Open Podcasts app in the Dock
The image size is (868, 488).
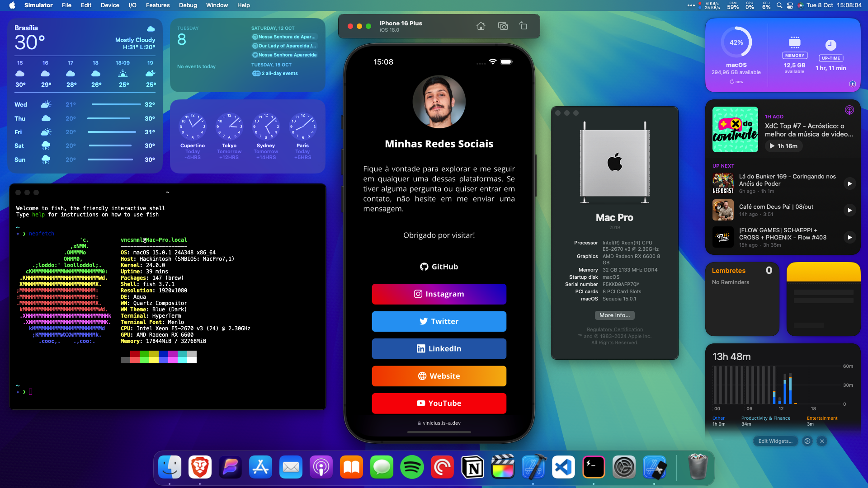pyautogui.click(x=321, y=467)
